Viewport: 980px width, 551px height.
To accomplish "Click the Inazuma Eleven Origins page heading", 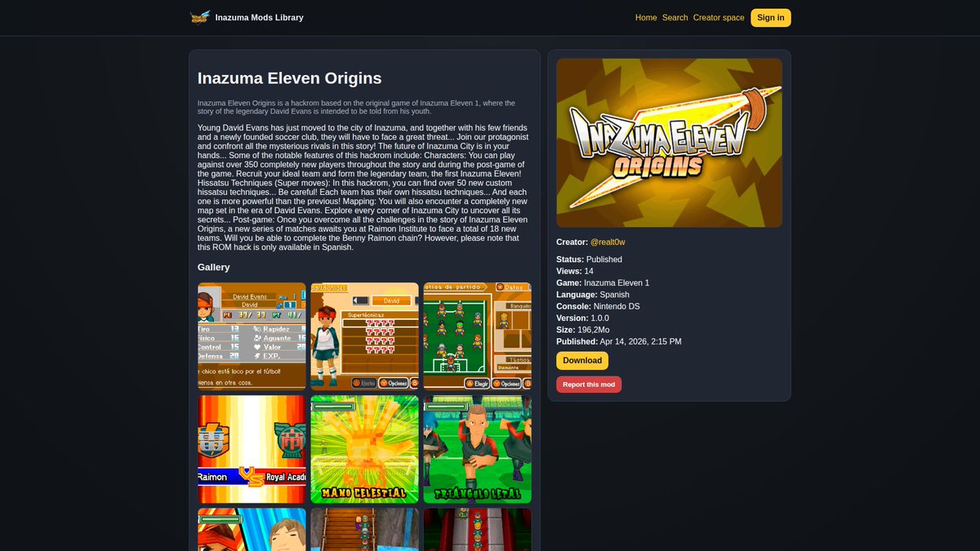I will click(x=290, y=78).
